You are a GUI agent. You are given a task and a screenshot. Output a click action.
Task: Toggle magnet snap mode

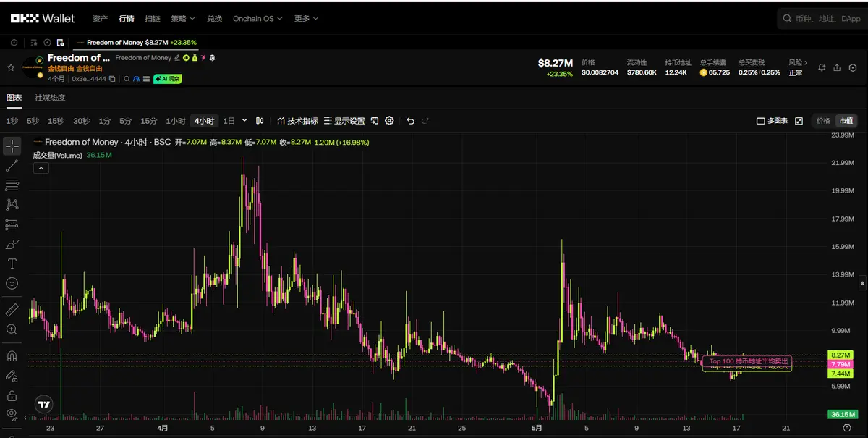point(12,356)
